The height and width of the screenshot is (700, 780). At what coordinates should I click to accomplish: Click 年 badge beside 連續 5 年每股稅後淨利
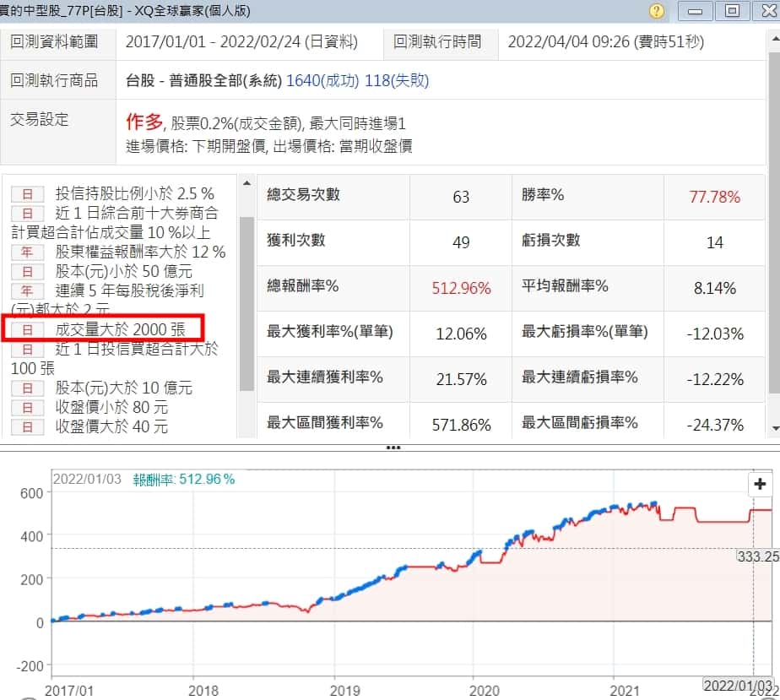pyautogui.click(x=27, y=290)
